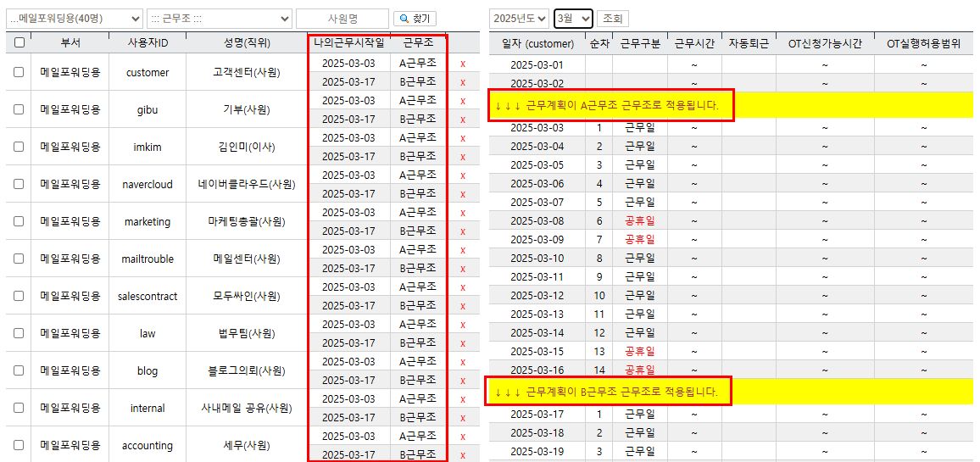Remove law user's B근무조 shift entry
The width and height of the screenshot is (980, 462).
462,343
